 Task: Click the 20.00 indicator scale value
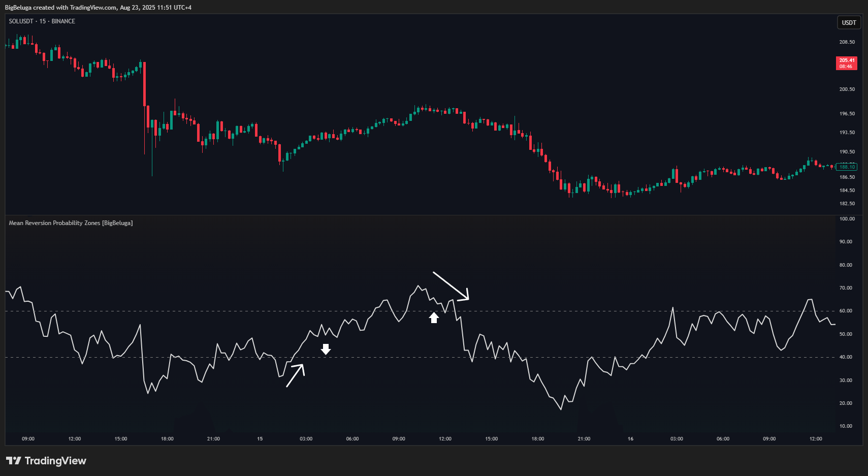point(846,403)
